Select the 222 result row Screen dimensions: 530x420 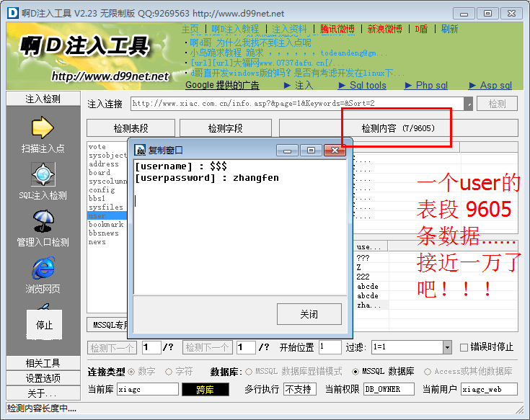coord(363,277)
